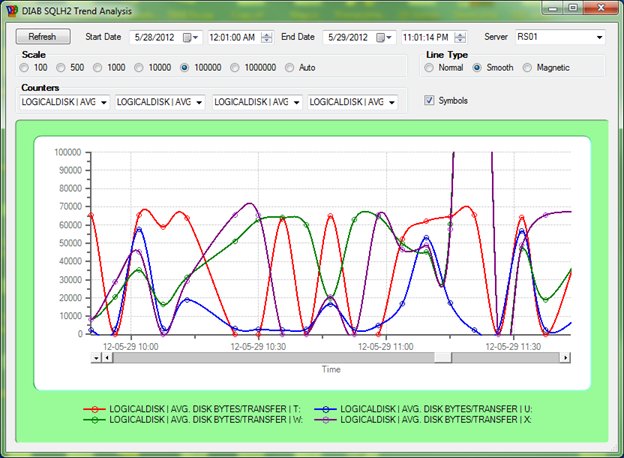Click the chart horizontal scrollbar thumb
Screen dimensions: 624x458
pos(443,358)
